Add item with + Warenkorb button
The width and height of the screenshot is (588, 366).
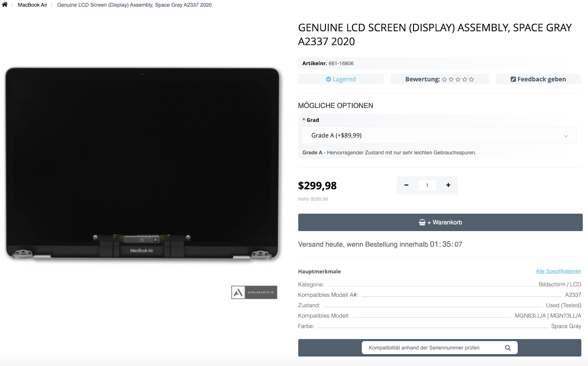(x=440, y=223)
